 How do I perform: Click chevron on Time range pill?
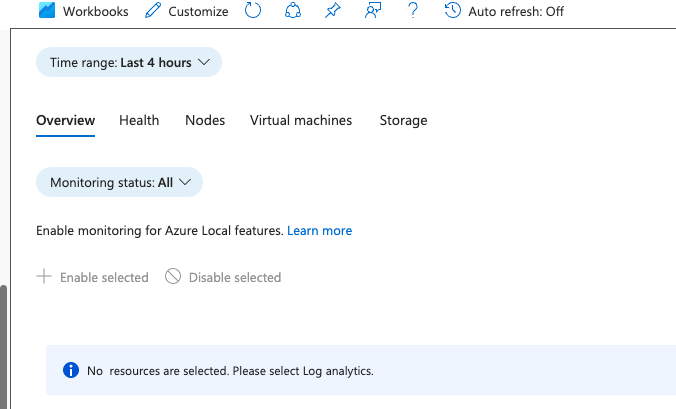coord(204,62)
